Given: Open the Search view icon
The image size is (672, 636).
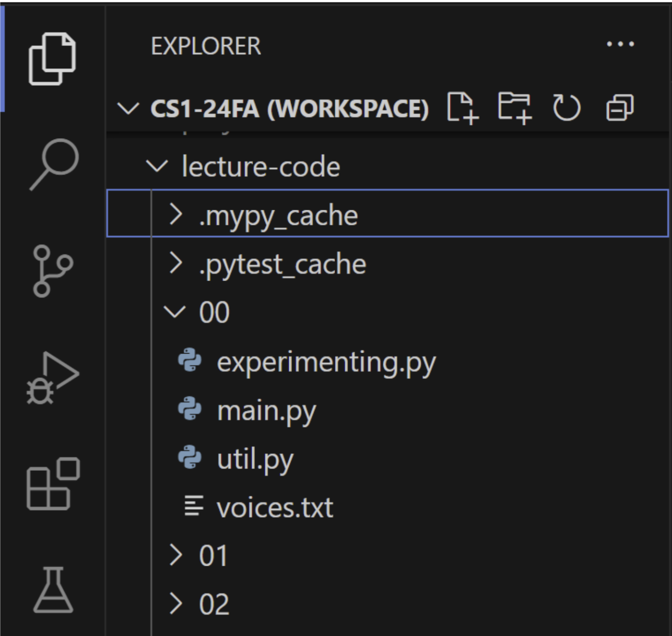Looking at the screenshot, I should tap(54, 164).
